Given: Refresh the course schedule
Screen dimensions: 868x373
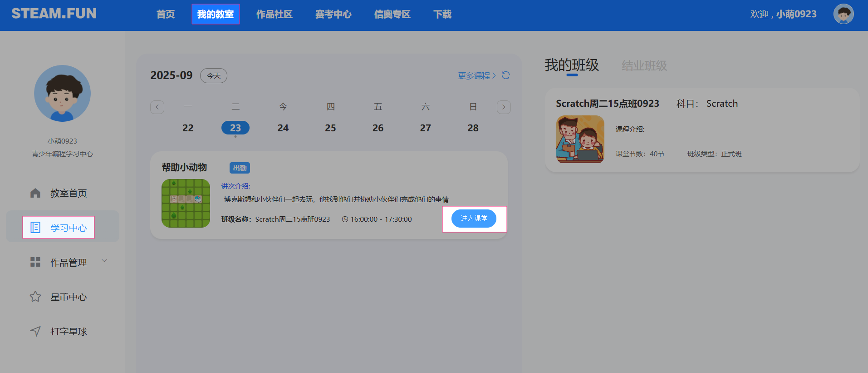Looking at the screenshot, I should 506,75.
